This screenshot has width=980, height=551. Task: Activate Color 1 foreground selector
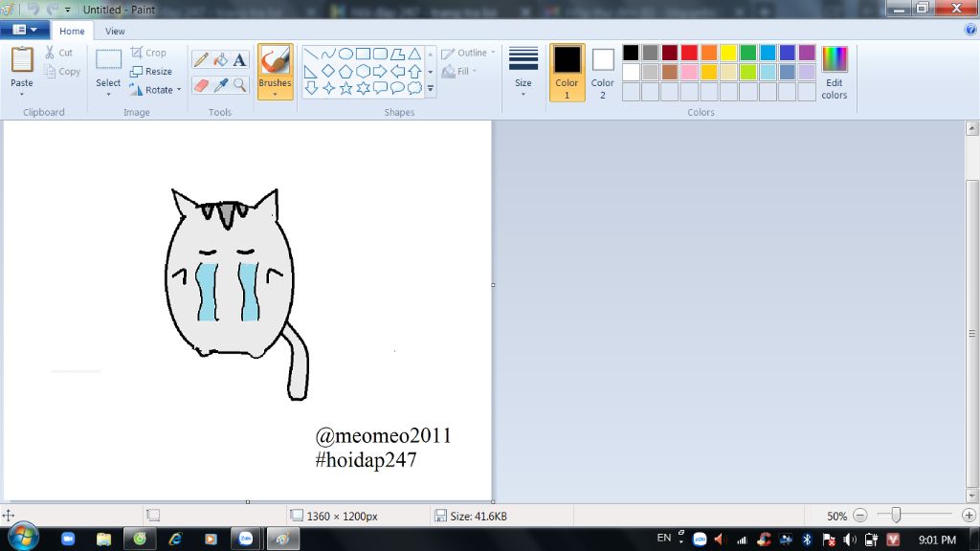tap(567, 73)
